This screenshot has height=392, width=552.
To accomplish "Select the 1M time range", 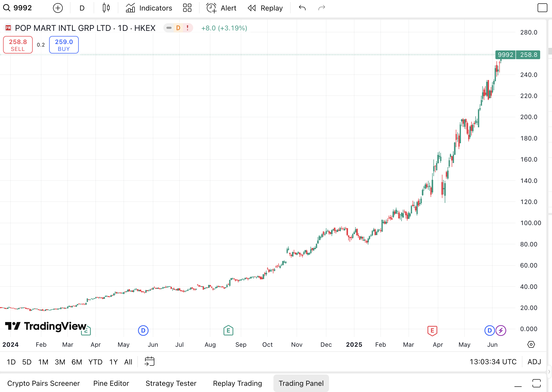I will coord(43,362).
